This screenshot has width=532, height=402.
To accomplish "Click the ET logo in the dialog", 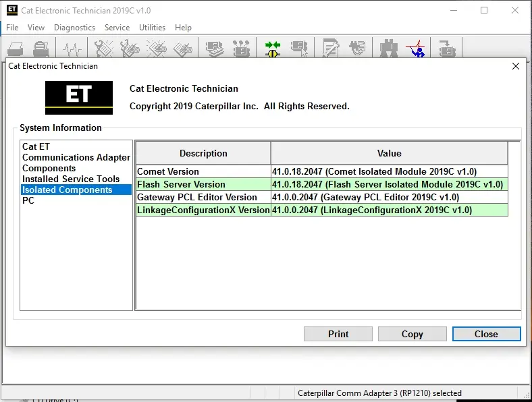I will point(79,97).
